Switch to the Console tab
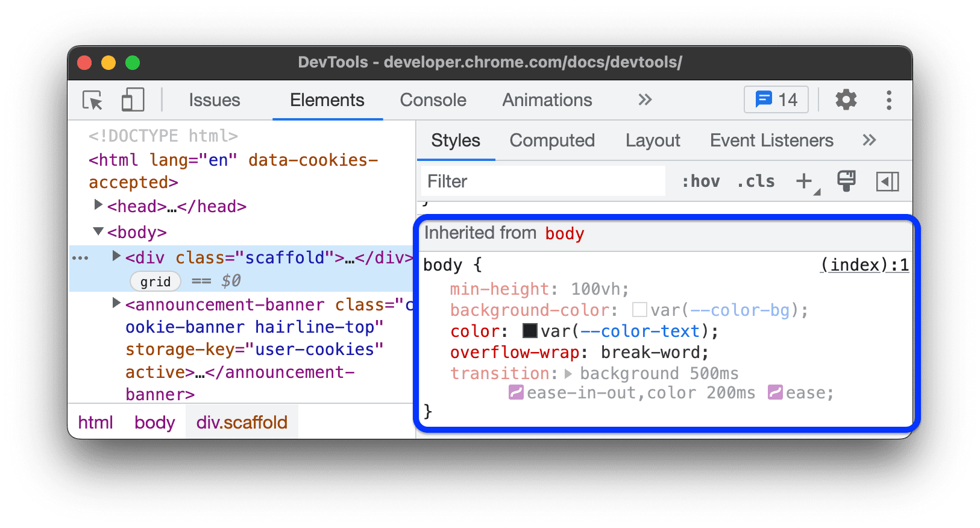Screen dimensions: 980x528 coord(433,100)
